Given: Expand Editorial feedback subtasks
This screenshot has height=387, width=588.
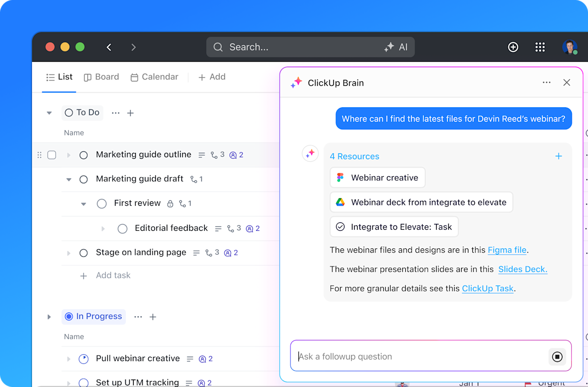Looking at the screenshot, I should click(x=103, y=228).
